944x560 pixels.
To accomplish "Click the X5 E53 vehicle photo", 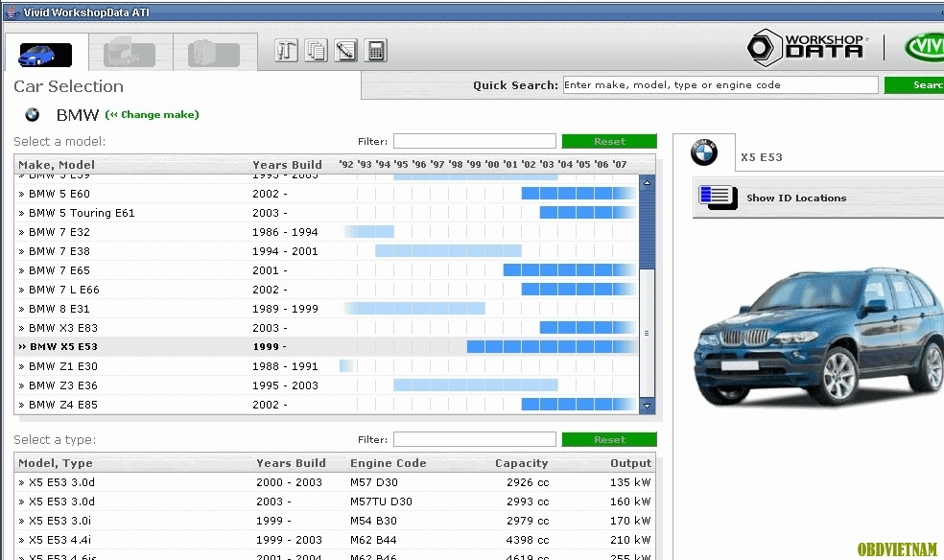I will tap(818, 337).
